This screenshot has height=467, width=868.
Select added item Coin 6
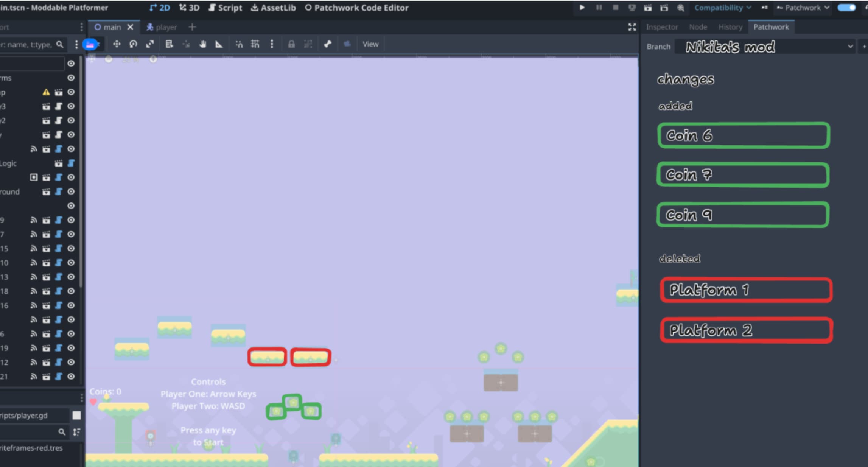(x=744, y=135)
